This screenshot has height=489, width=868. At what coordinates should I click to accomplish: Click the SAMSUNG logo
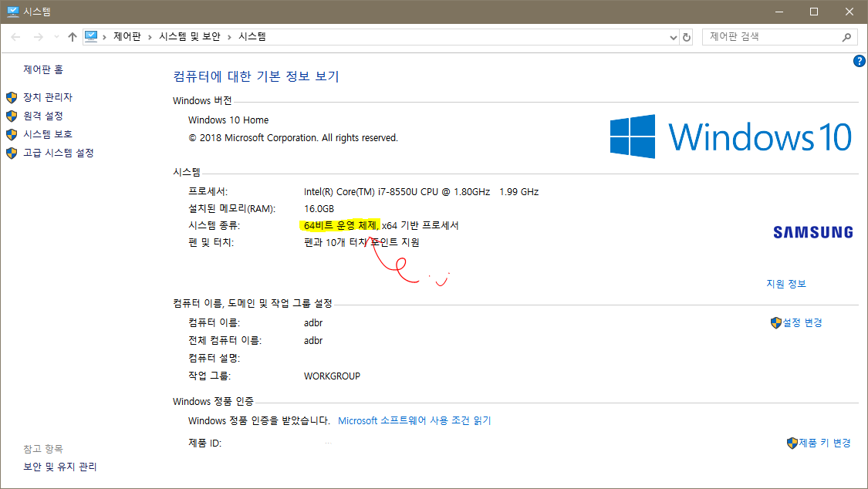pos(813,232)
